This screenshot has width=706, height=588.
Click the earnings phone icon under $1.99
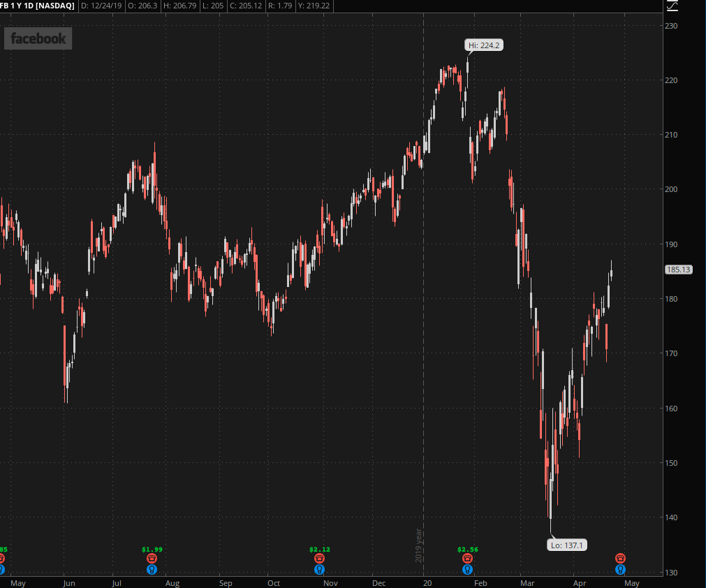click(152, 559)
